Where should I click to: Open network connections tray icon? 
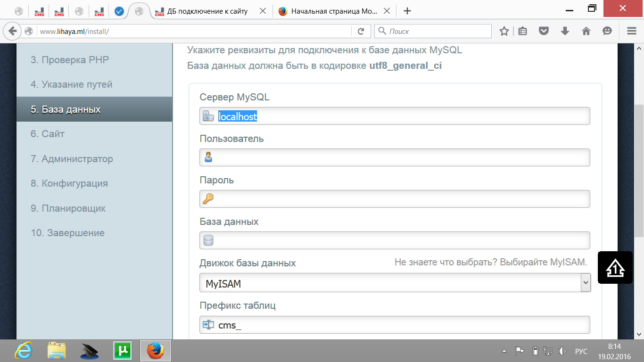tap(548, 351)
